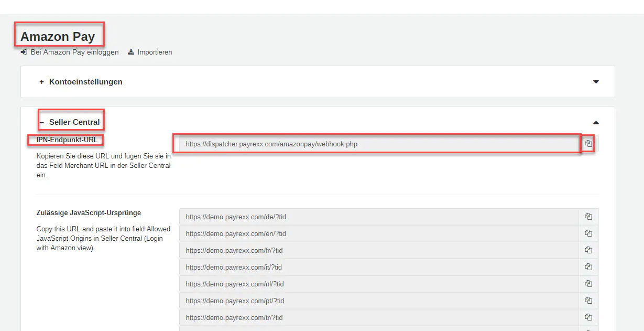Click the demo.payrexx.com/de/?tid field
Image resolution: width=644 pixels, height=331 pixels.
coord(378,217)
